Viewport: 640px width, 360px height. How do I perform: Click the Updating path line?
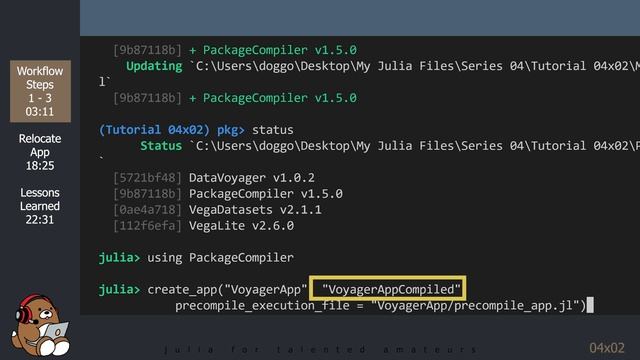coord(383,66)
